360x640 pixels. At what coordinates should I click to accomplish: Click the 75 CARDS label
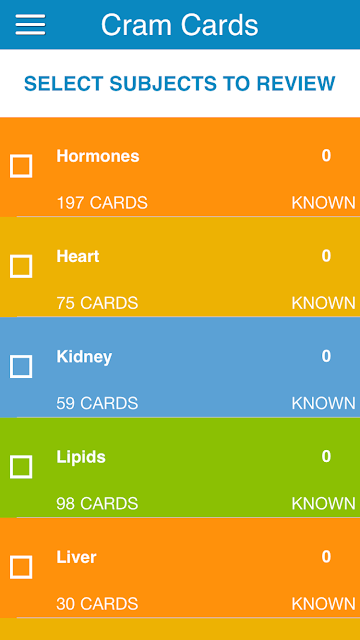(97, 303)
